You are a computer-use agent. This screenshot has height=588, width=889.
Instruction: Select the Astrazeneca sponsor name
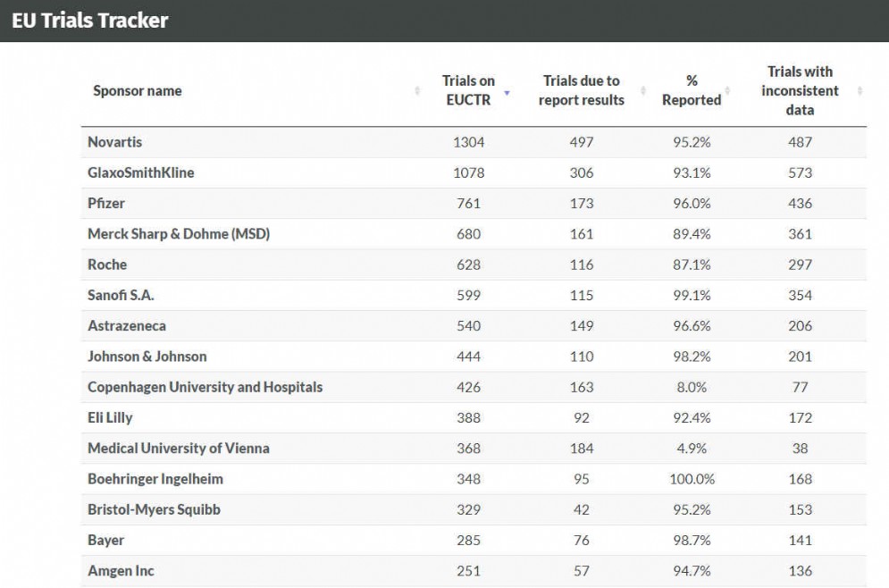point(127,325)
